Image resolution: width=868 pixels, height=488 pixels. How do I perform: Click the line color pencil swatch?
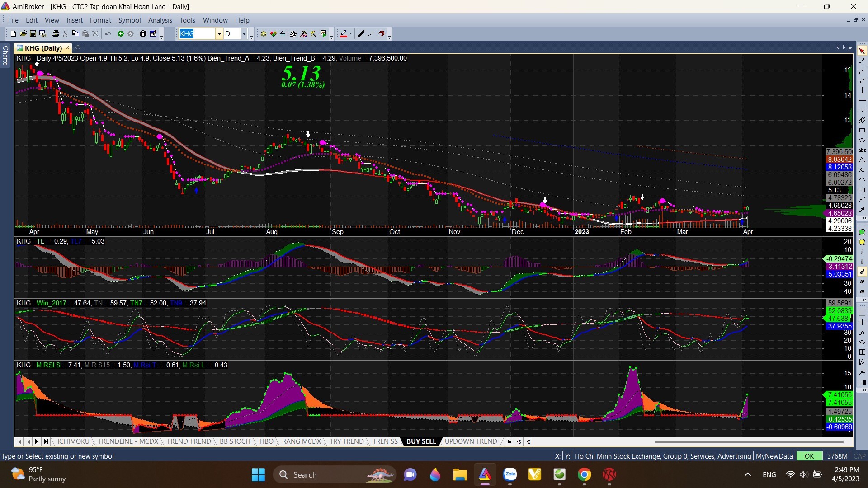point(344,34)
